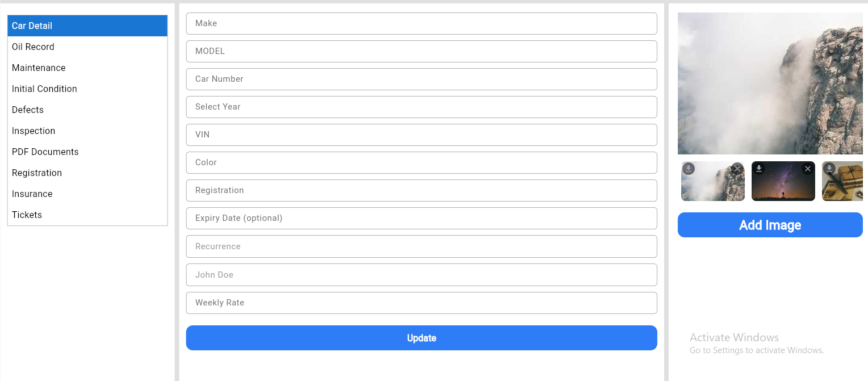Select the starry night sky thumbnail
The width and height of the screenshot is (868, 381).
783,185
